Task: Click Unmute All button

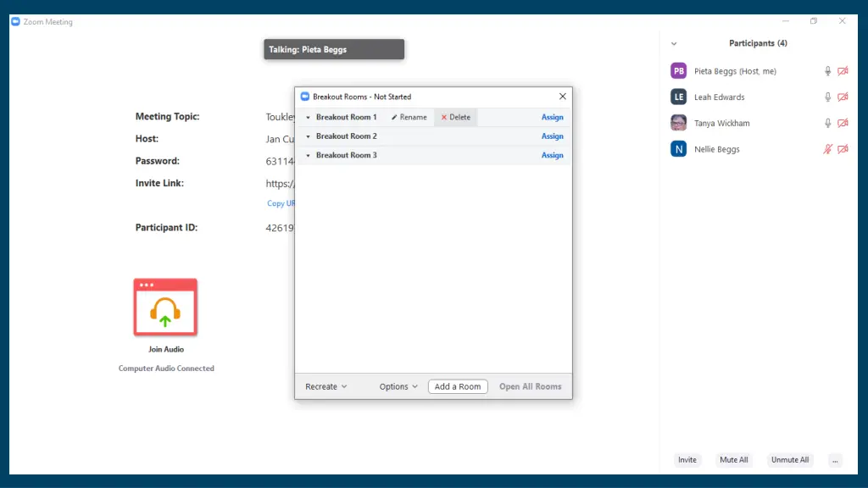Action: [x=790, y=460]
